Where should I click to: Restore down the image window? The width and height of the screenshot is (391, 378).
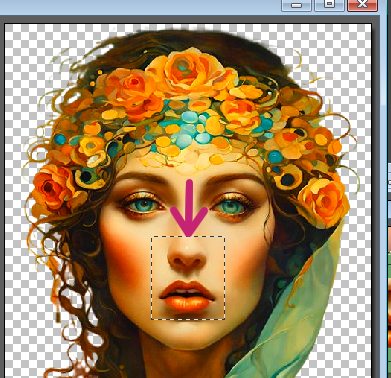click(329, 5)
